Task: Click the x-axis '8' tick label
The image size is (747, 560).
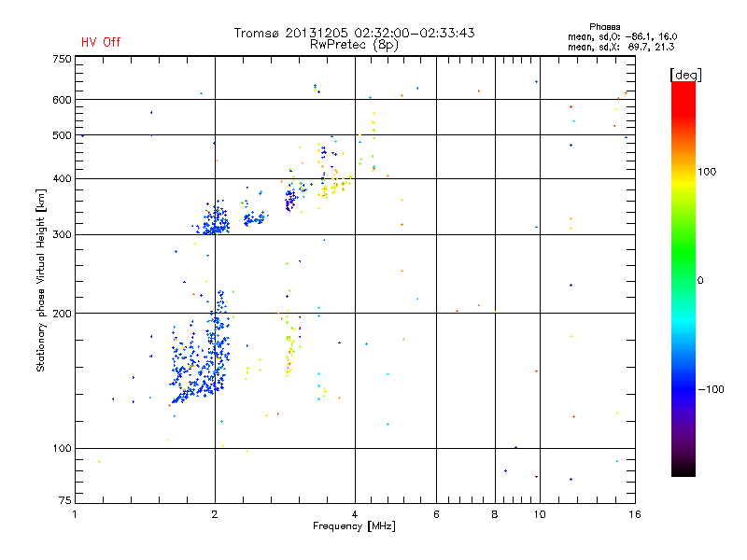Action: [495, 514]
